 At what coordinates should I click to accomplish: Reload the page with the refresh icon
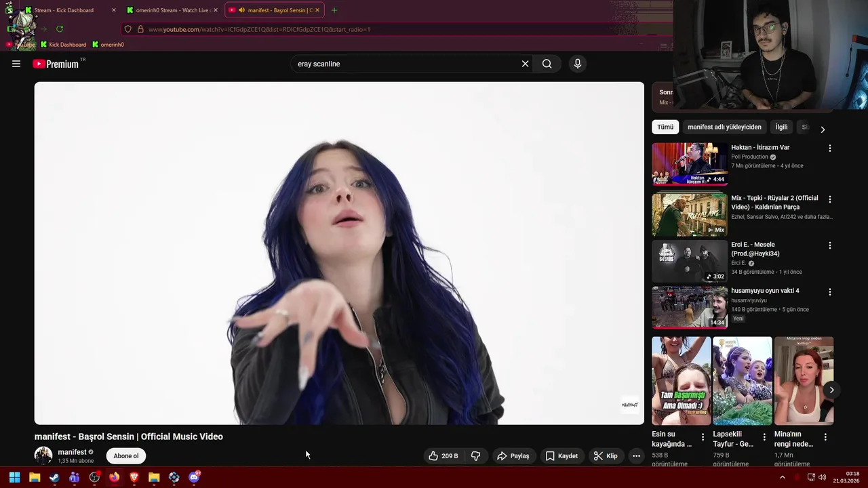(60, 29)
